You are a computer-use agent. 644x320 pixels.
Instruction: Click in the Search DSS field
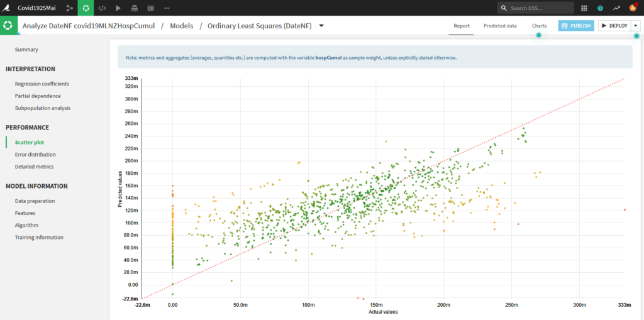click(536, 8)
